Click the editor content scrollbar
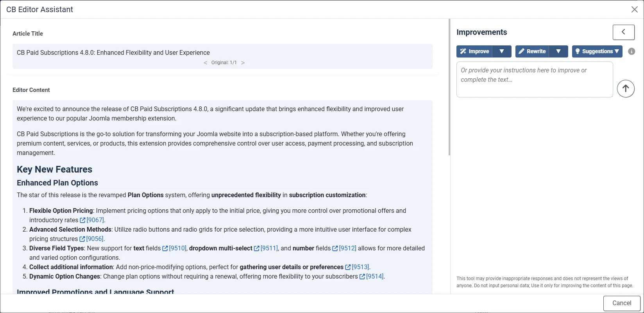This screenshot has height=313, width=644. point(449,87)
